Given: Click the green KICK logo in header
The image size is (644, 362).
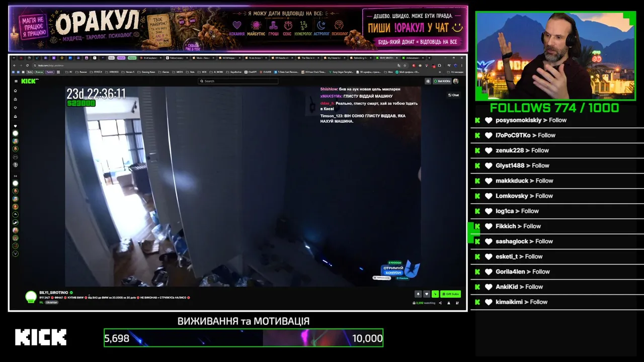Looking at the screenshot, I should [29, 81].
